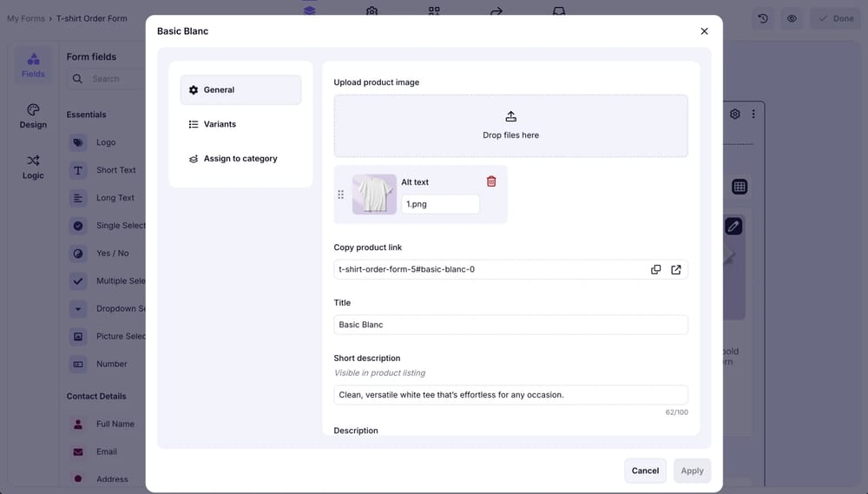Click the "Copy product link" label
This screenshot has width=868, height=494.
[x=367, y=247]
